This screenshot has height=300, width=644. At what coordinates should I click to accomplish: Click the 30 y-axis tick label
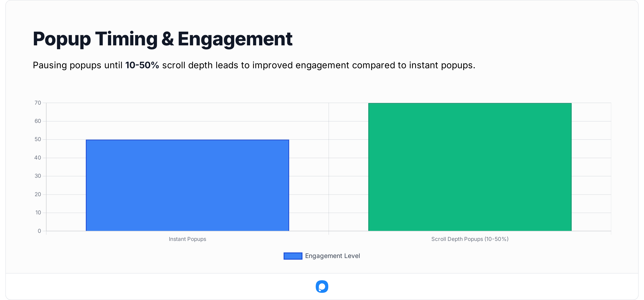[x=38, y=176]
